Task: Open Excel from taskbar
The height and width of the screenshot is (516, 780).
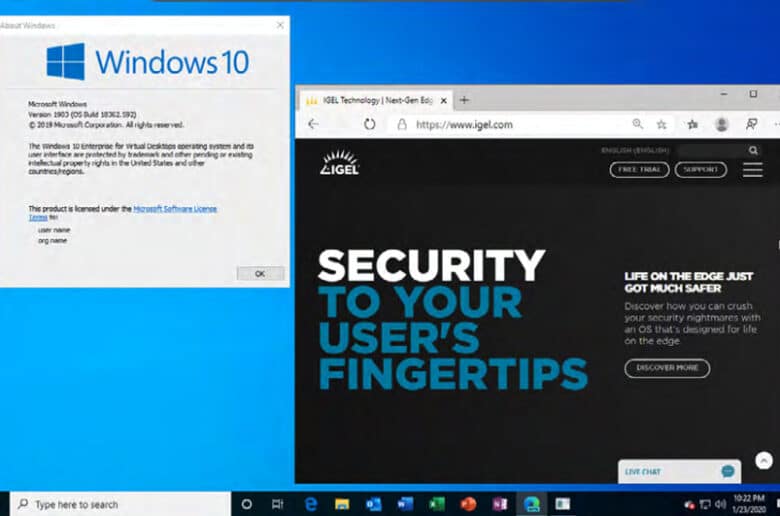Action: 436,504
